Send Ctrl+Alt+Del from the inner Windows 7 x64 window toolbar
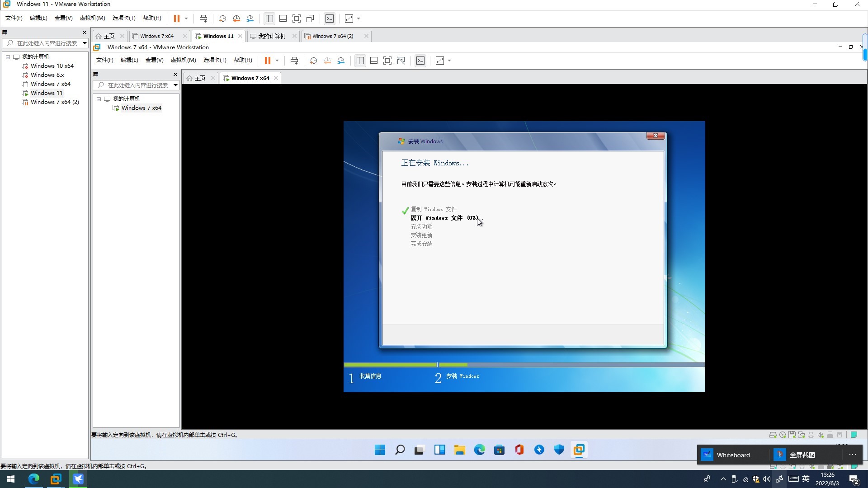Screen dimensions: 868x488 [294, 61]
